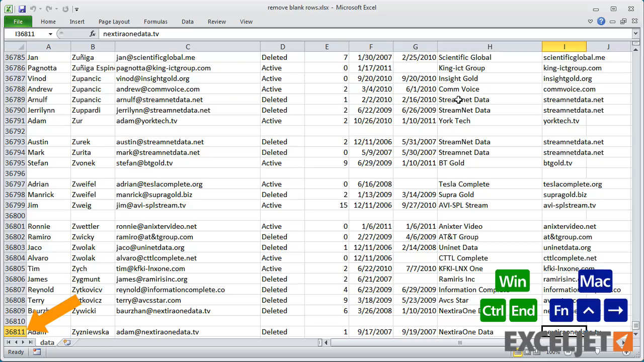Click the 'BT Gold' company cell
This screenshot has height=362, width=644.
pyautogui.click(x=490, y=163)
